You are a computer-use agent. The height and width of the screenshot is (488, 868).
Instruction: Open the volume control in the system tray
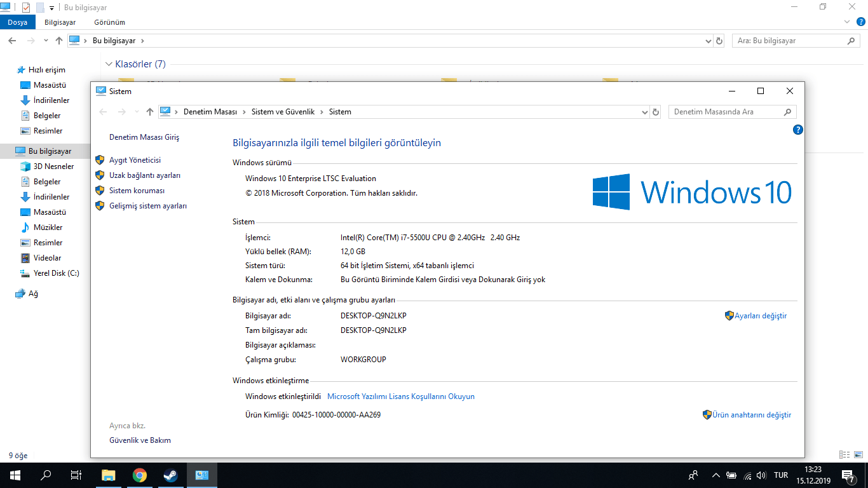761,475
